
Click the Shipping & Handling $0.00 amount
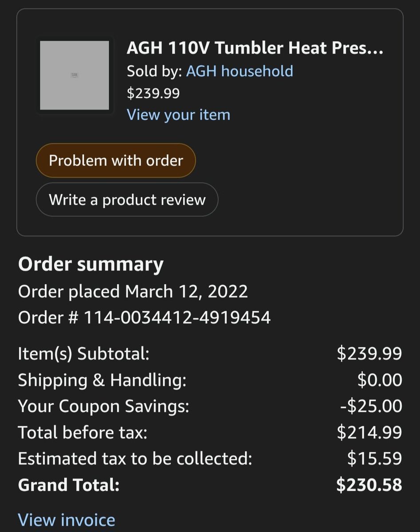pos(380,380)
